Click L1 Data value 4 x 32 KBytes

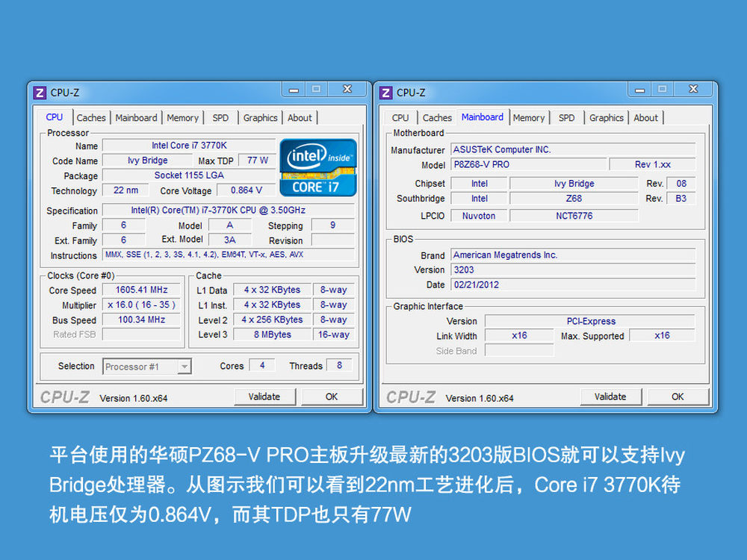tap(272, 290)
